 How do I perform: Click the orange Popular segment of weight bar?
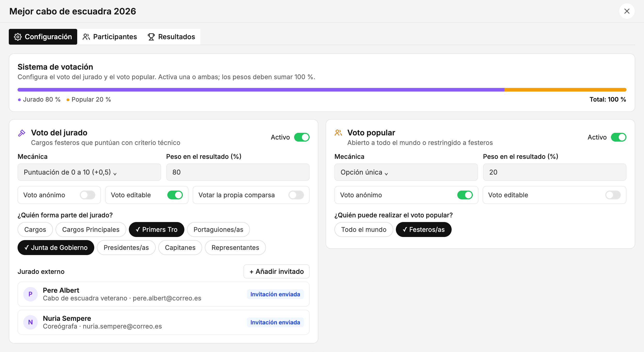click(x=566, y=90)
